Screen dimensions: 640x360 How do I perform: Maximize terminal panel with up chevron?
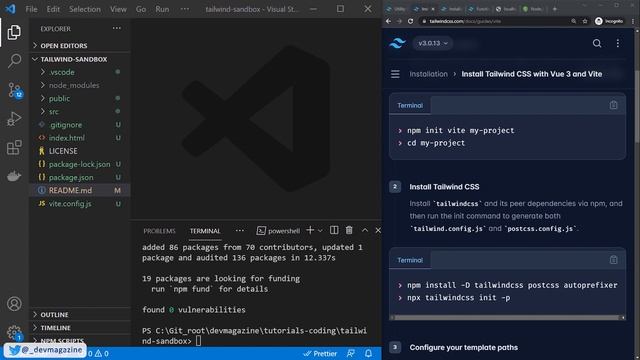pyautogui.click(x=364, y=230)
